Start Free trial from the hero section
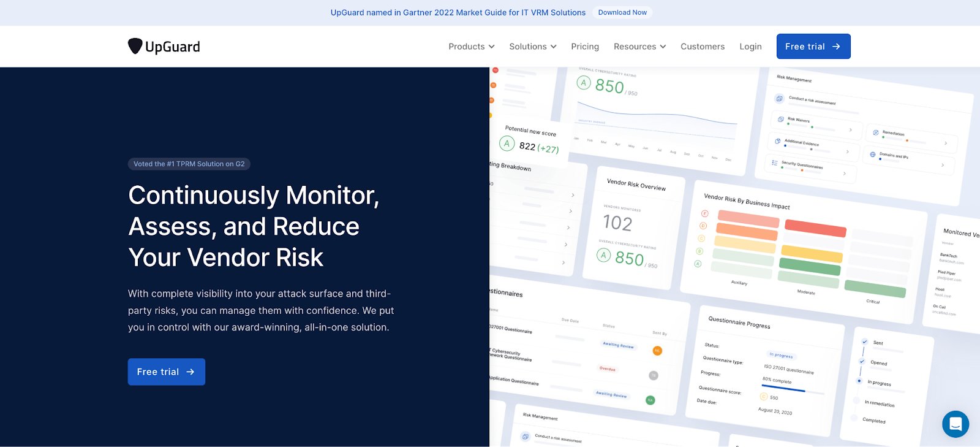980x447 pixels. [x=167, y=372]
